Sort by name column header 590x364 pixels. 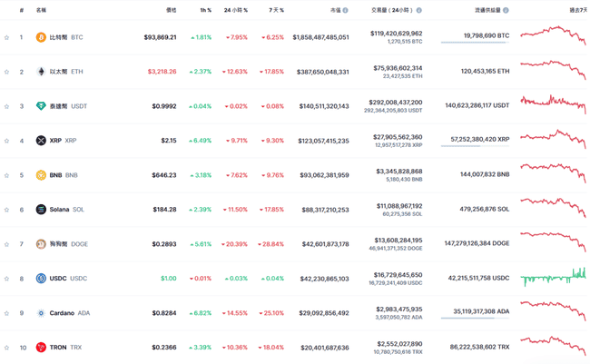pyautogui.click(x=41, y=10)
